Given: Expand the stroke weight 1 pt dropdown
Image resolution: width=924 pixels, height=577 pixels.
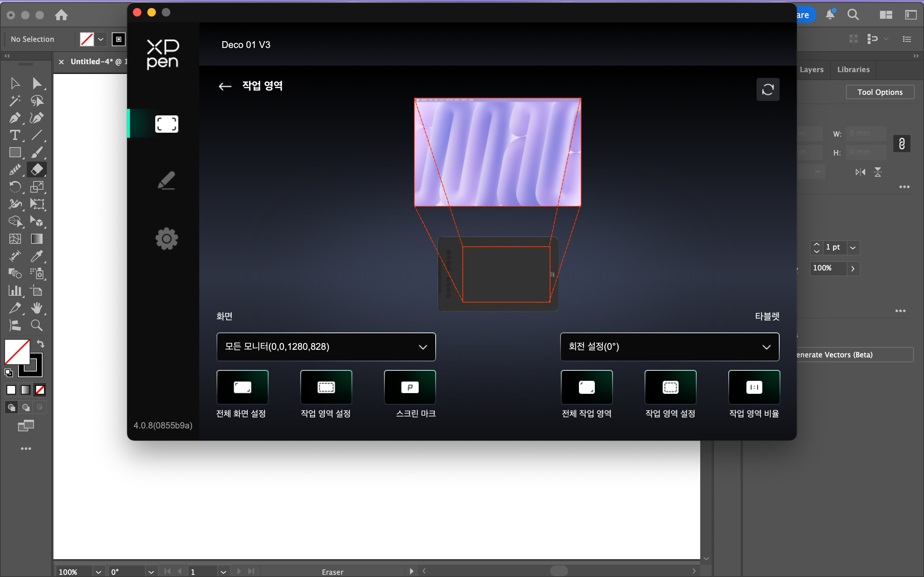Looking at the screenshot, I should 853,248.
